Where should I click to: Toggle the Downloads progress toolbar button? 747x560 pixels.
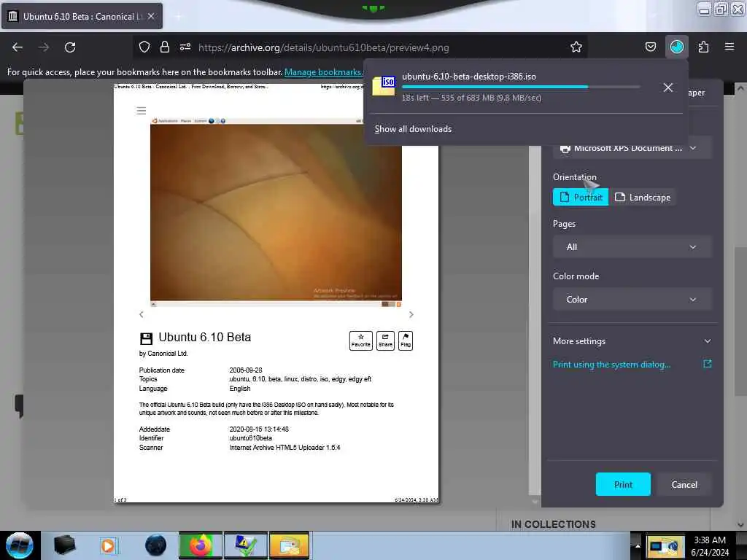[676, 47]
